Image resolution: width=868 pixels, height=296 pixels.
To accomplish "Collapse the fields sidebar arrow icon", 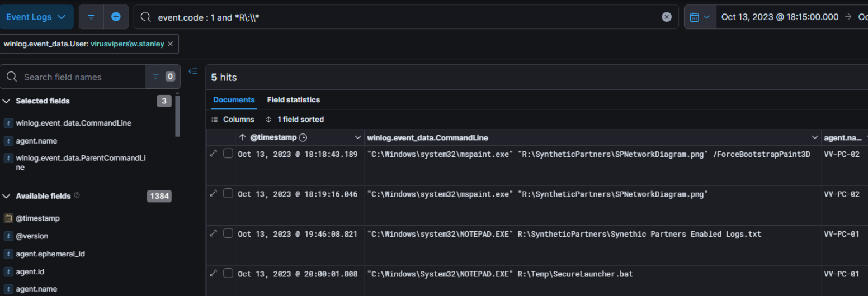I will click(x=193, y=71).
